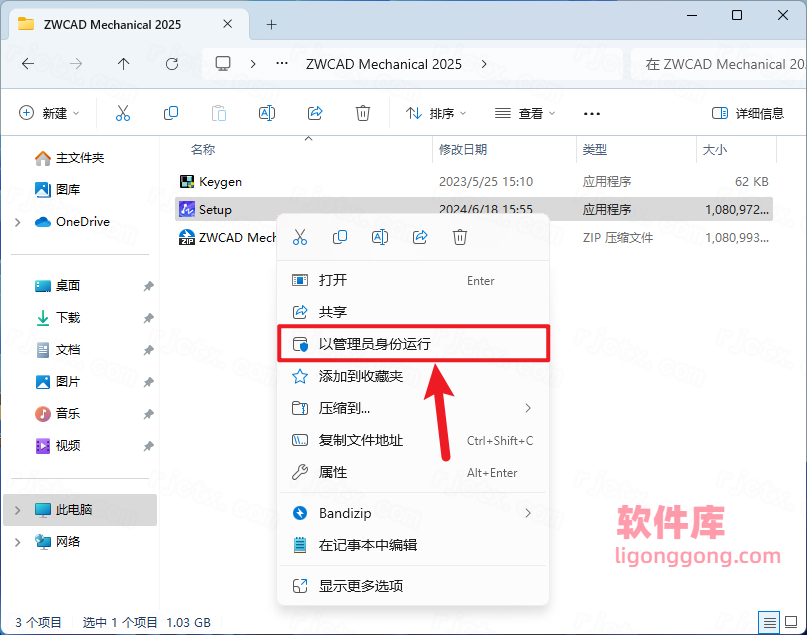Expand the Bandizip submenu arrow
This screenshot has width=807, height=635.
click(528, 513)
